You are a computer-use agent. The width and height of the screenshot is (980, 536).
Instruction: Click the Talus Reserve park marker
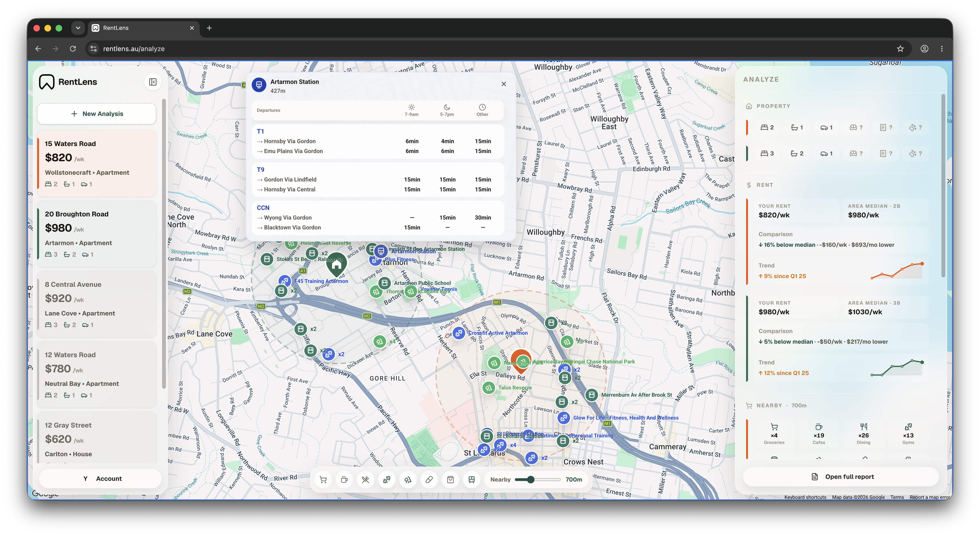(489, 388)
